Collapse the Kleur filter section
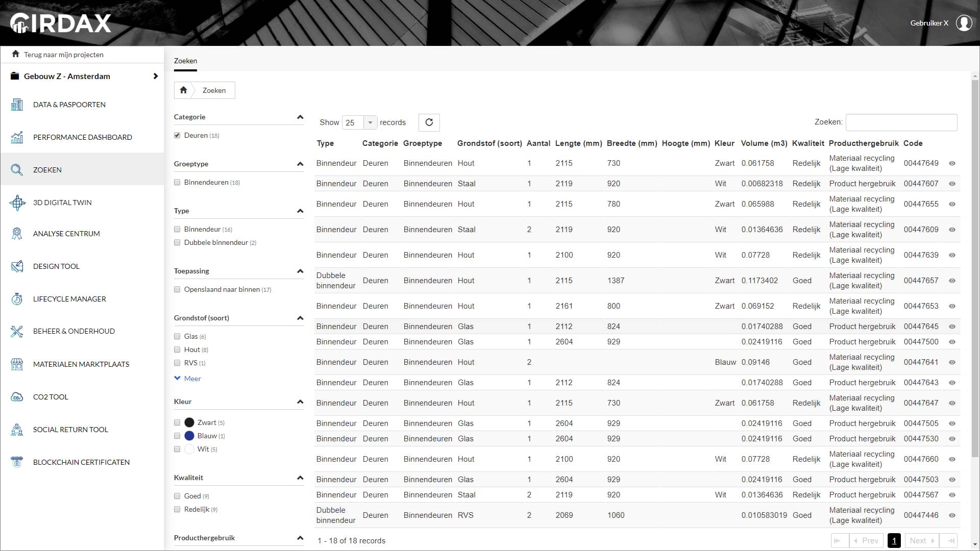The height and width of the screenshot is (551, 980). pos(300,402)
